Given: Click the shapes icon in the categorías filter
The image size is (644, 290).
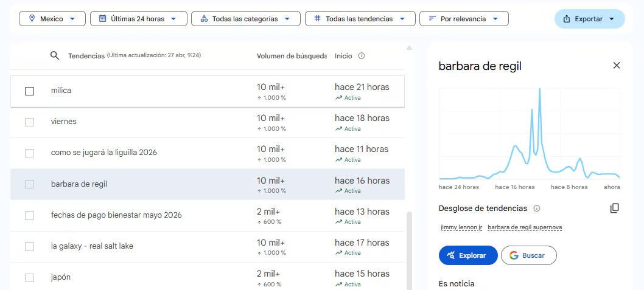Looking at the screenshot, I should pos(204,18).
